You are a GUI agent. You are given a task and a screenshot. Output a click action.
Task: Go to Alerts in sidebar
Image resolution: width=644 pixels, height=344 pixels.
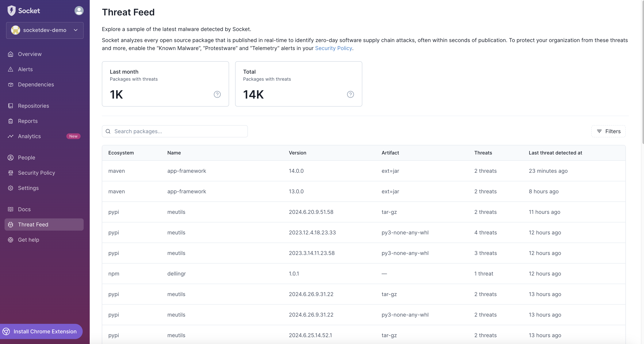[44, 69]
